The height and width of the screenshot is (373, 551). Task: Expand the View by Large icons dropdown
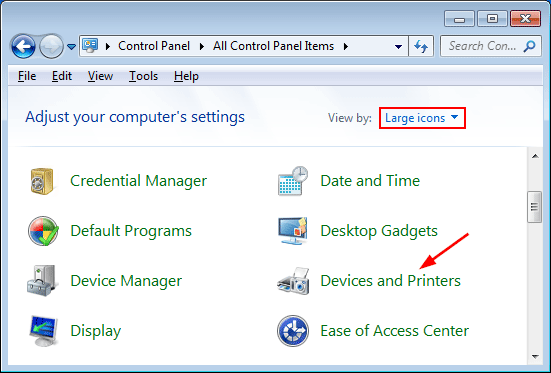422,118
